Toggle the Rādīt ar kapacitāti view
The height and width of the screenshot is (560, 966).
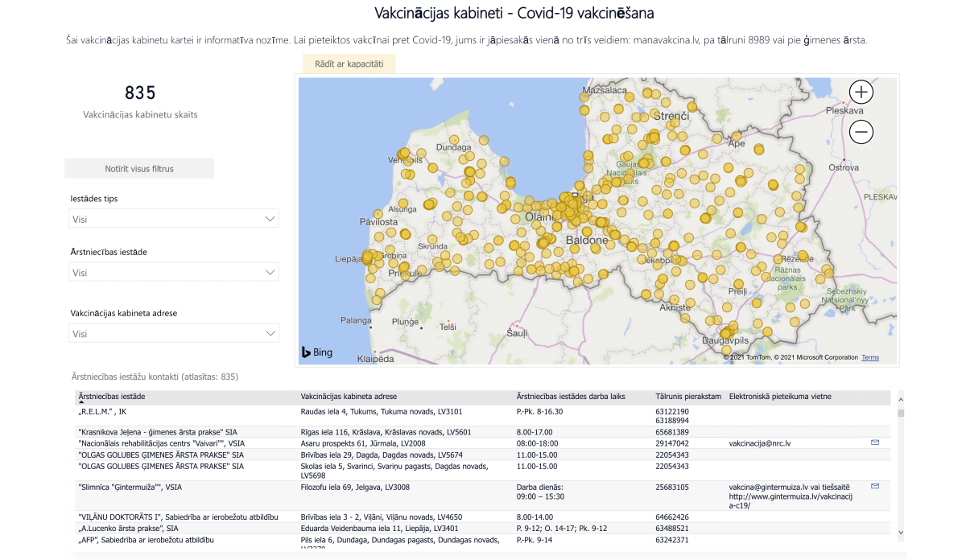click(x=348, y=63)
